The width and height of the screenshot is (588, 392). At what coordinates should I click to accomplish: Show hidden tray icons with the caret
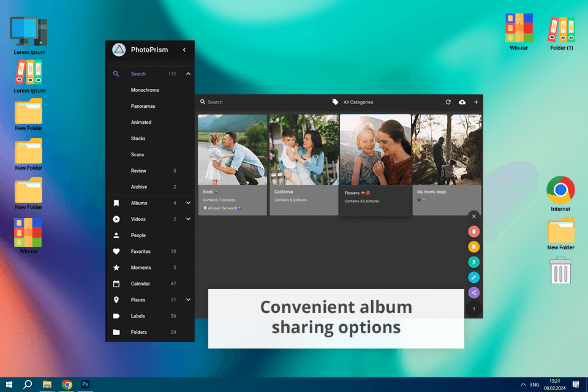(523, 385)
